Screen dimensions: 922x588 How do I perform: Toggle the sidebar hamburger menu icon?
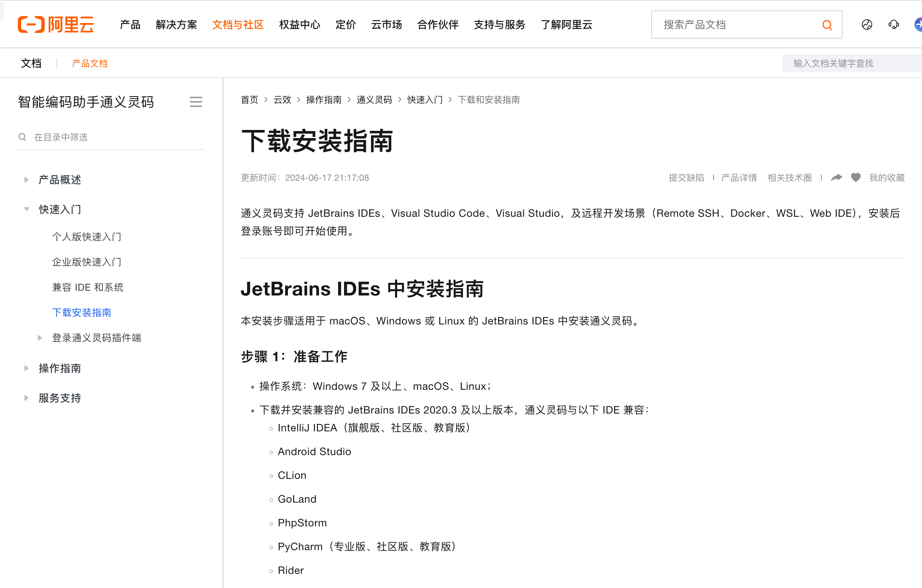(196, 102)
